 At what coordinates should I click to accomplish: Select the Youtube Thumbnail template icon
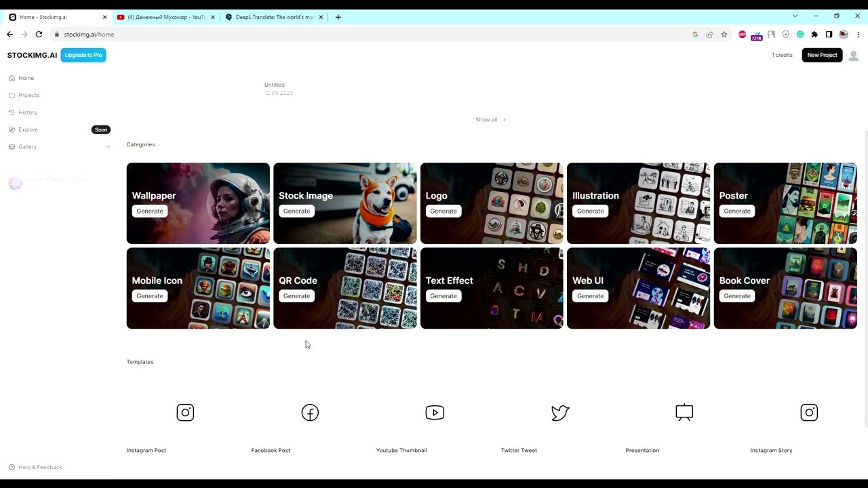[x=435, y=412]
